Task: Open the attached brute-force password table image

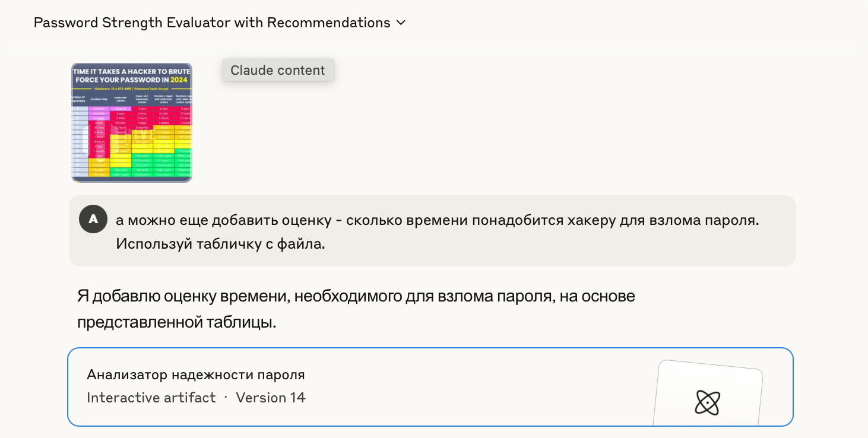Action: click(x=132, y=122)
